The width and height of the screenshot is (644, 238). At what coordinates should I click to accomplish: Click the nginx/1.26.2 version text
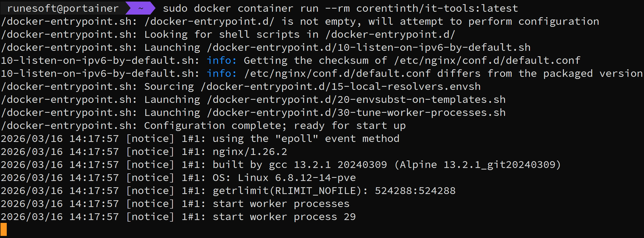pyautogui.click(x=250, y=152)
